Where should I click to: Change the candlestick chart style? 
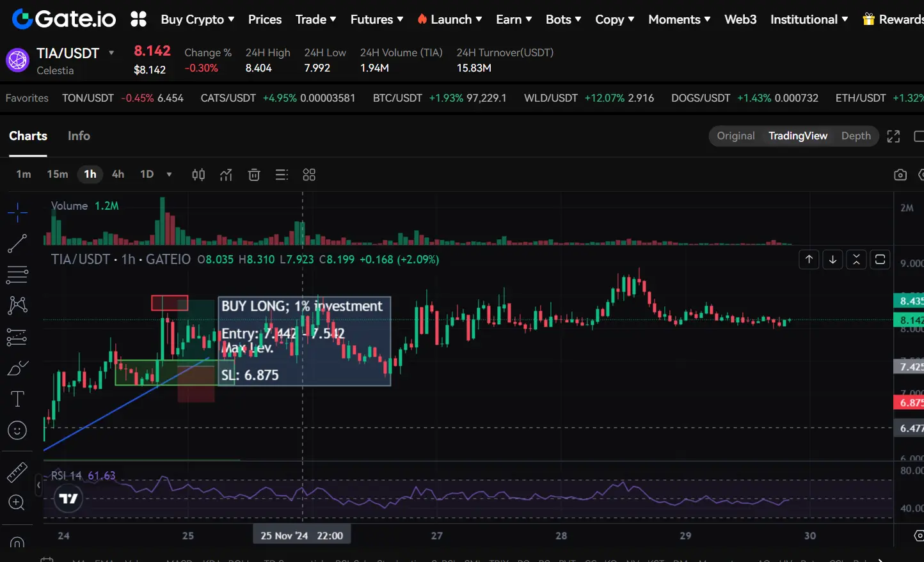[x=198, y=175]
